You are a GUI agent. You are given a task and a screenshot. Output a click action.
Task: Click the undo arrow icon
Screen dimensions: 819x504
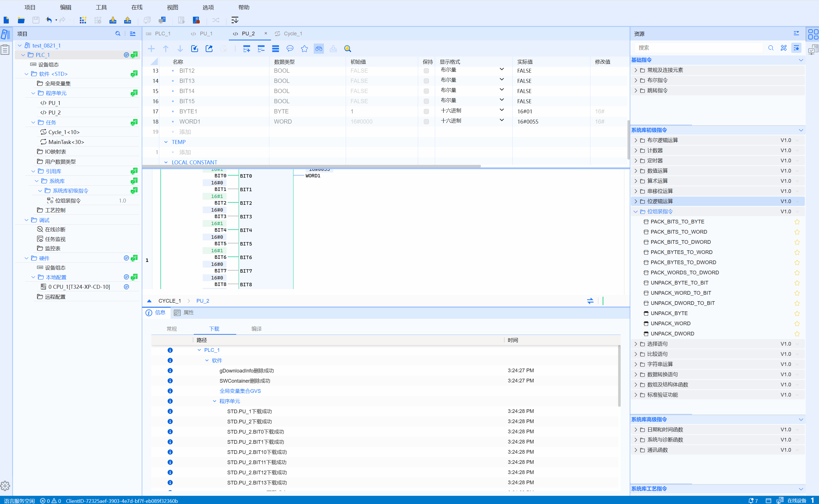point(49,20)
